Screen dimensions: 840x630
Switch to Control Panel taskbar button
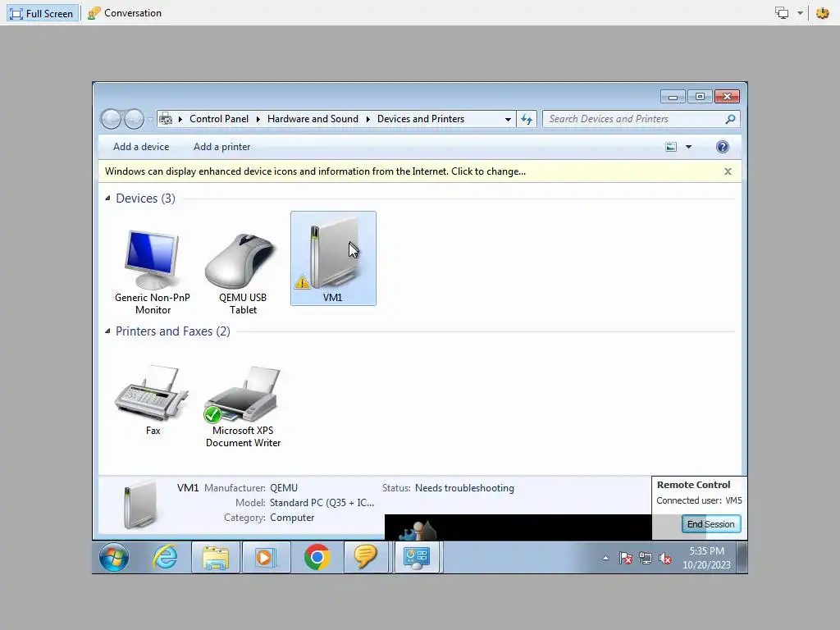[x=417, y=557]
